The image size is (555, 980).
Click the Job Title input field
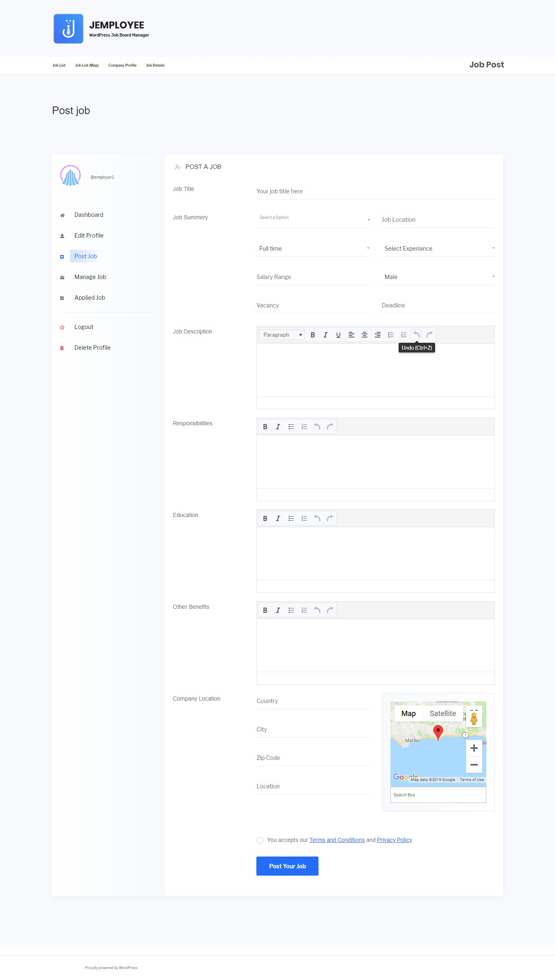[x=375, y=191]
